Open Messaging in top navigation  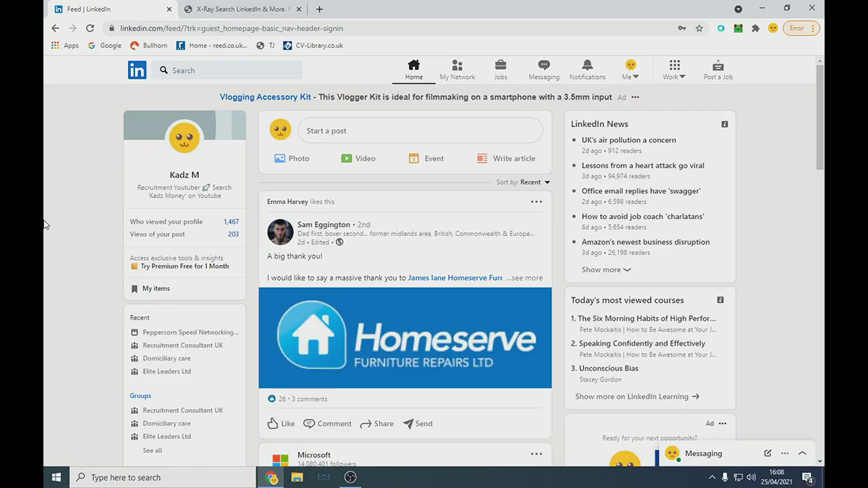tap(544, 70)
